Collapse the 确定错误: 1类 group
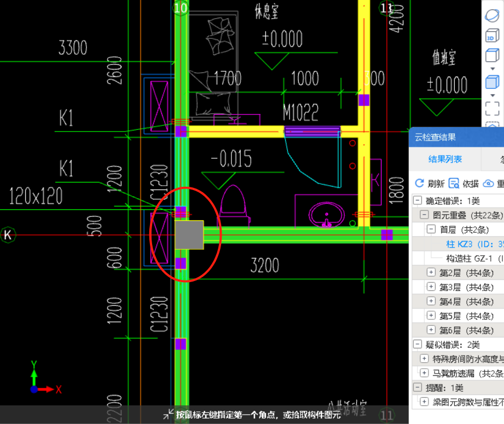Screen dimensions: 504x424 click(417, 200)
